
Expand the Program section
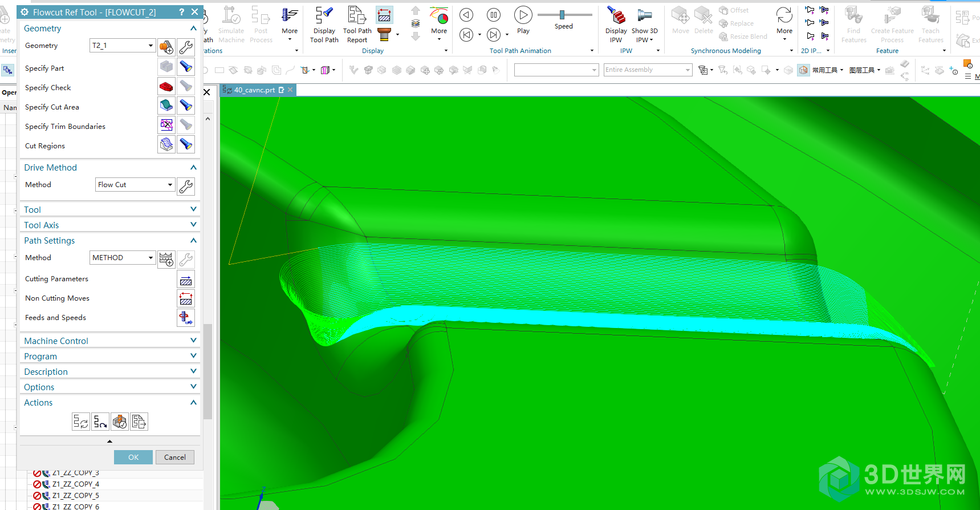(193, 356)
